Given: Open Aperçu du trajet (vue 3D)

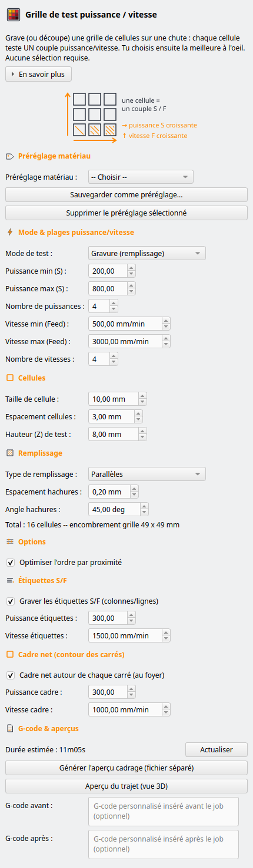Looking at the screenshot, I should [126, 786].
